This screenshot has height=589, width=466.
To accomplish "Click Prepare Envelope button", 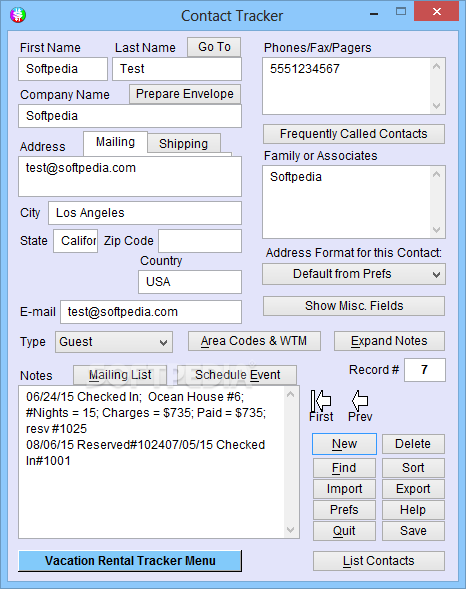I will pyautogui.click(x=185, y=94).
